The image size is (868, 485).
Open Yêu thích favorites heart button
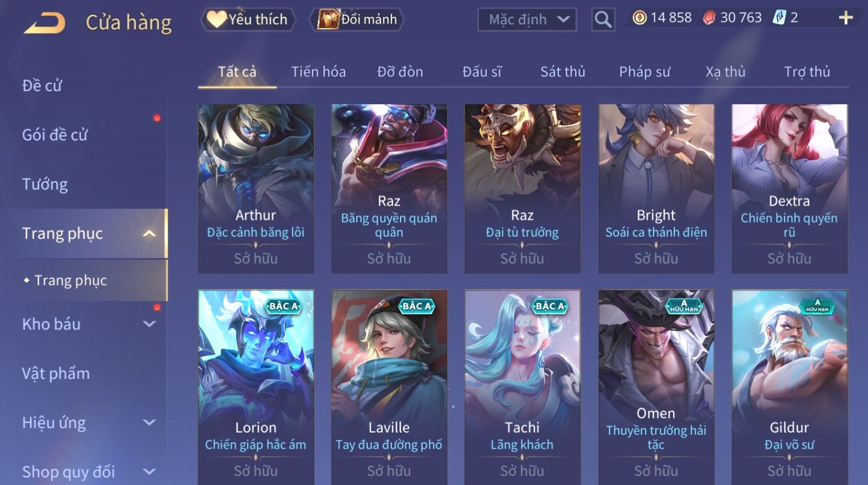(248, 19)
